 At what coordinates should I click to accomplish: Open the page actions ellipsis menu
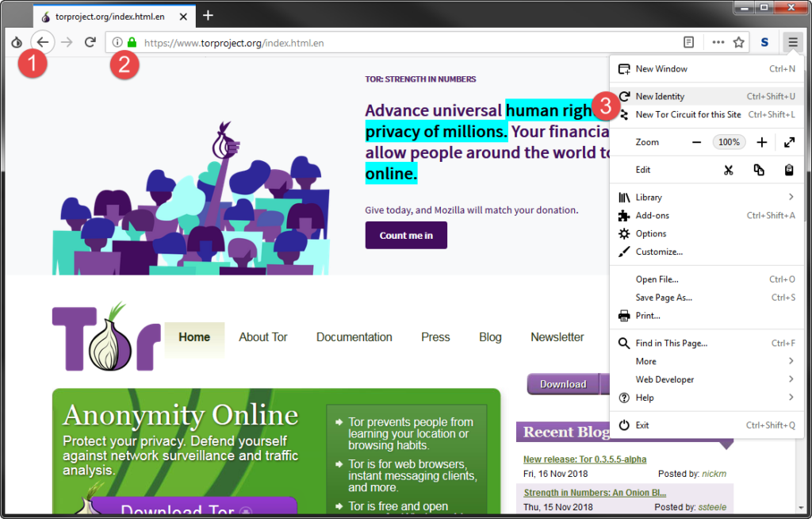pyautogui.click(x=717, y=42)
